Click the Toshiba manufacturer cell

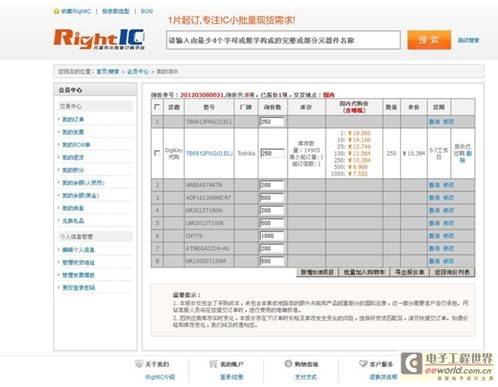(246, 153)
